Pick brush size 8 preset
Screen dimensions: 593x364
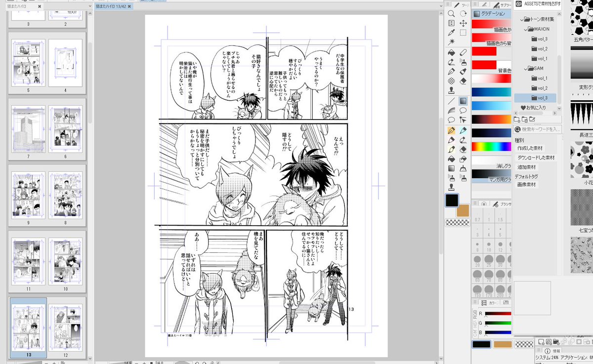478,246
